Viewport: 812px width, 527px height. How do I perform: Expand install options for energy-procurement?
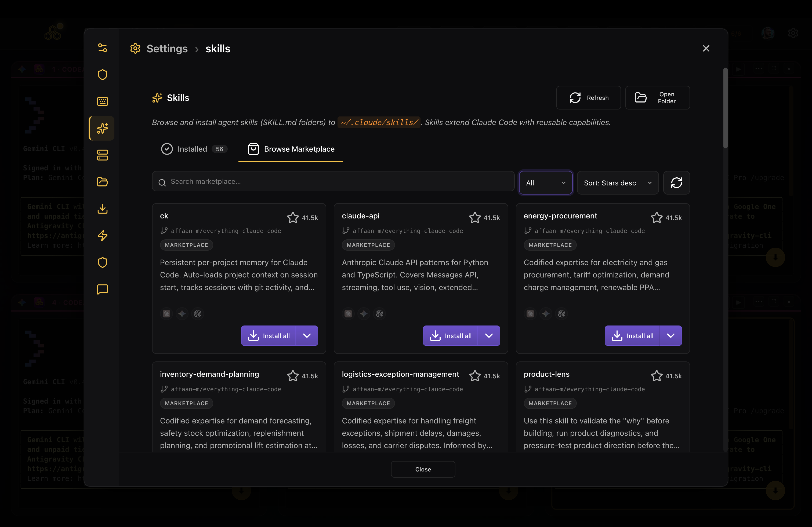click(671, 336)
